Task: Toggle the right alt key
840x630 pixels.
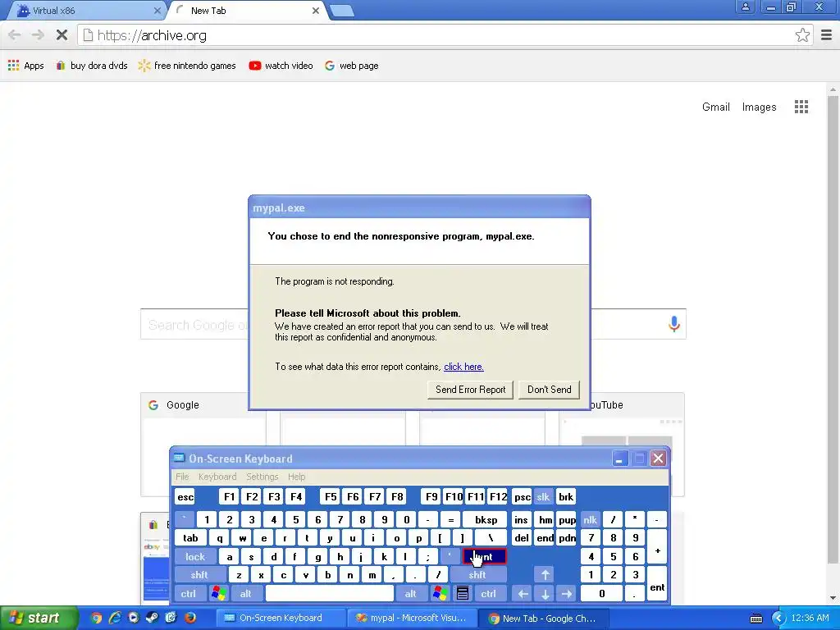Action: pyautogui.click(x=410, y=594)
